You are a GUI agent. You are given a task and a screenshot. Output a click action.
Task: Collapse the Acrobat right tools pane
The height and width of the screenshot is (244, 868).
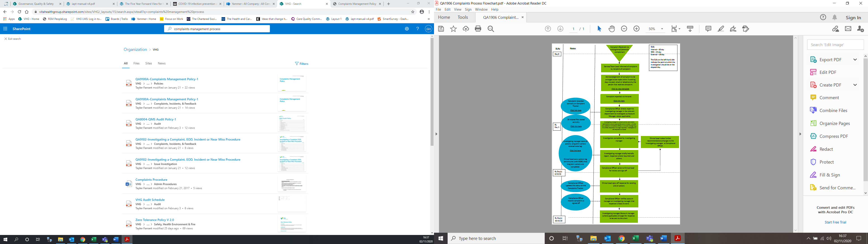click(800, 134)
